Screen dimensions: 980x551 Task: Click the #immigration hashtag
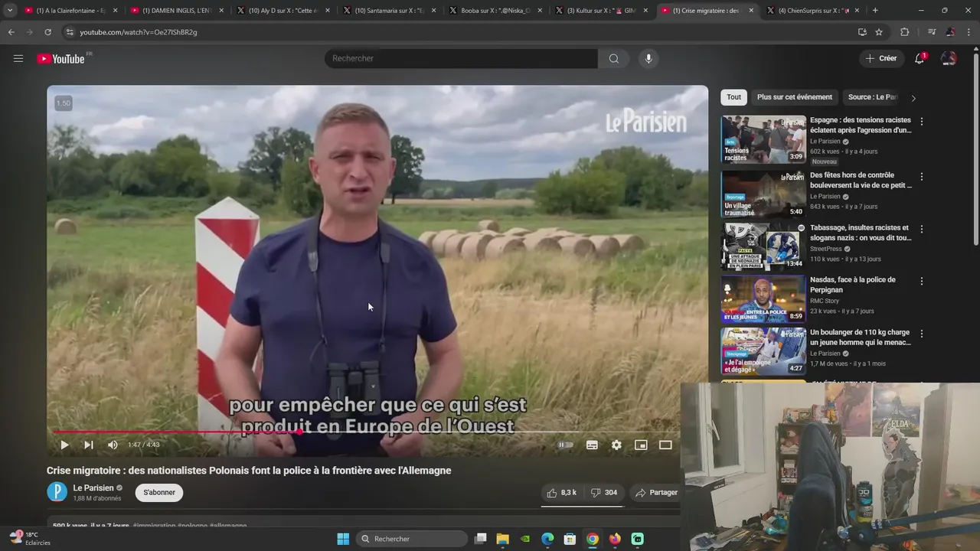(154, 526)
